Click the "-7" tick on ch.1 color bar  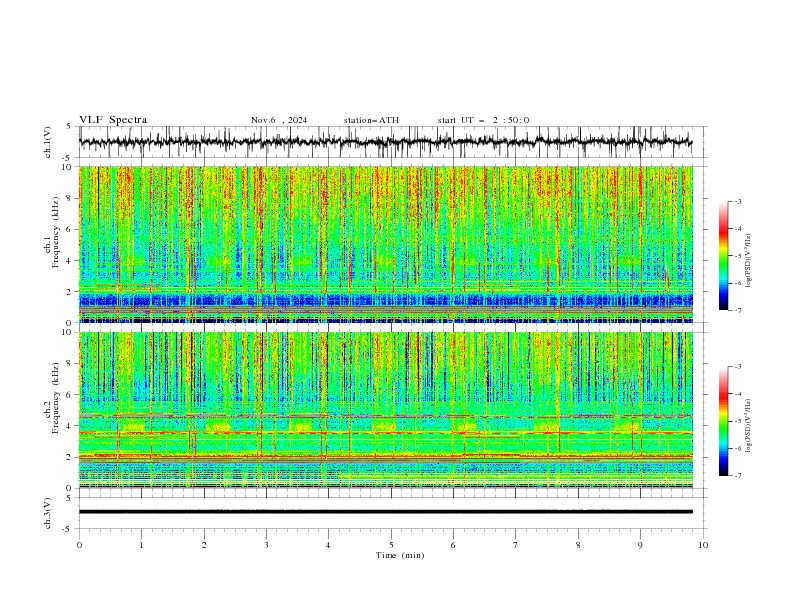click(x=737, y=310)
